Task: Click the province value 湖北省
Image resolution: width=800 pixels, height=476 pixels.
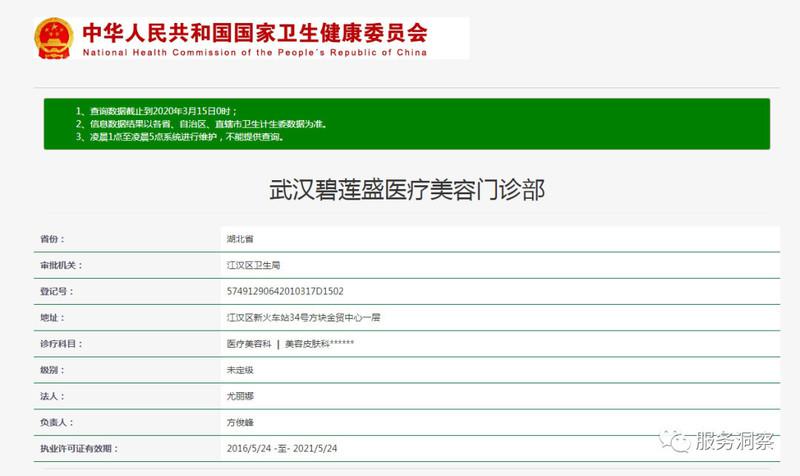Action: (241, 240)
